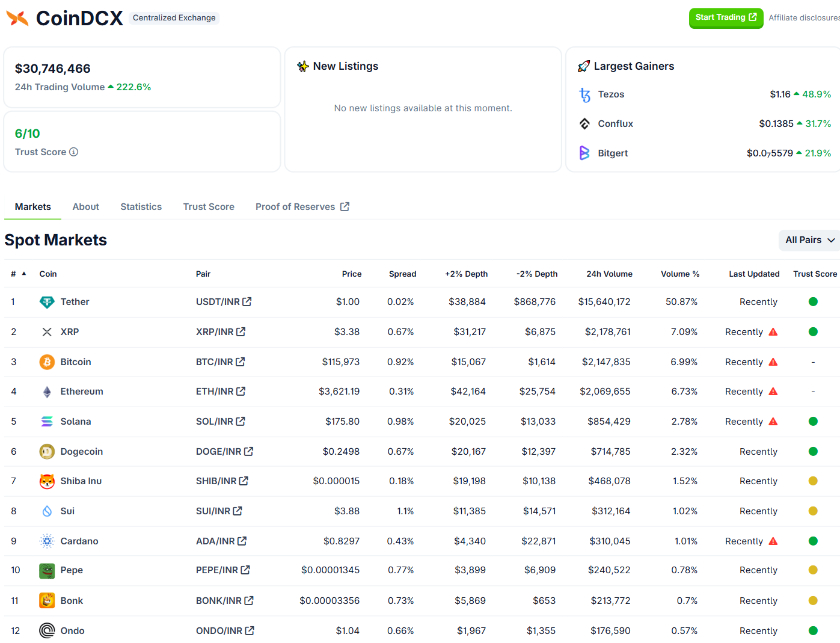The width and height of the screenshot is (840, 643).
Task: Click the Shiba Inu coin icon
Action: pos(47,481)
